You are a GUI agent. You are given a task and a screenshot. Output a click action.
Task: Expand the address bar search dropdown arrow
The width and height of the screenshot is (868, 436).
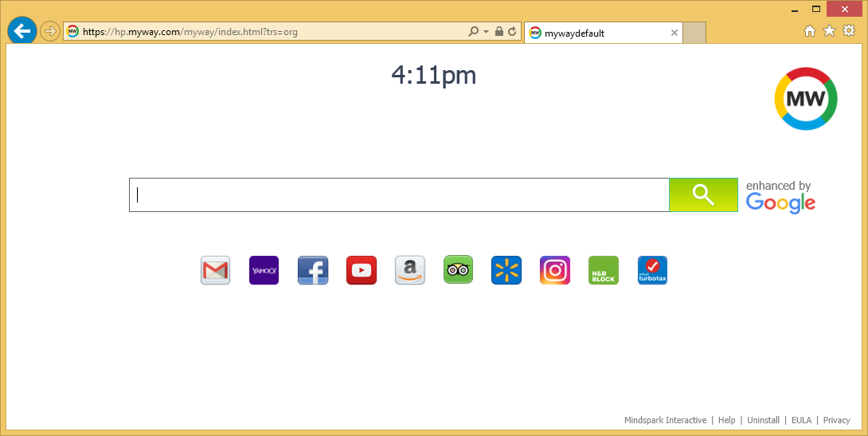pyautogui.click(x=486, y=32)
